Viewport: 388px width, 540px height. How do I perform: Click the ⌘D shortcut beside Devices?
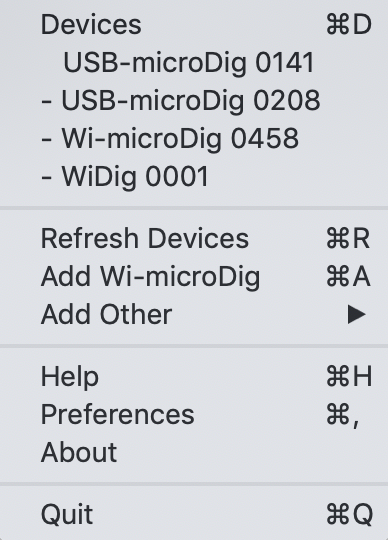[x=349, y=25]
